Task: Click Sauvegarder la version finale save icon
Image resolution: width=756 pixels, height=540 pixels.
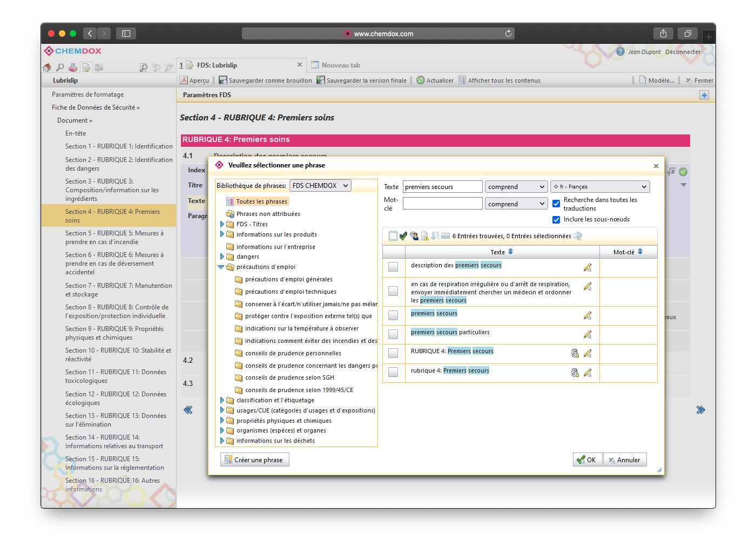Action: (x=320, y=80)
